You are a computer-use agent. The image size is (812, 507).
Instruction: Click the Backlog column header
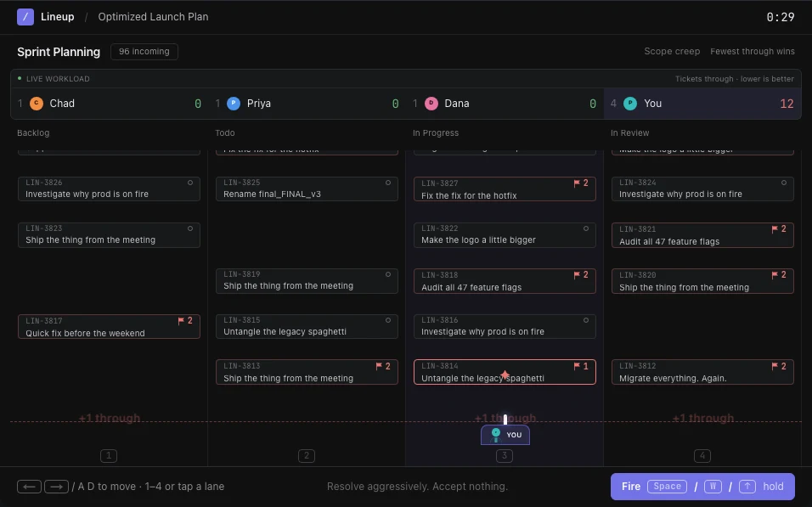(33, 133)
